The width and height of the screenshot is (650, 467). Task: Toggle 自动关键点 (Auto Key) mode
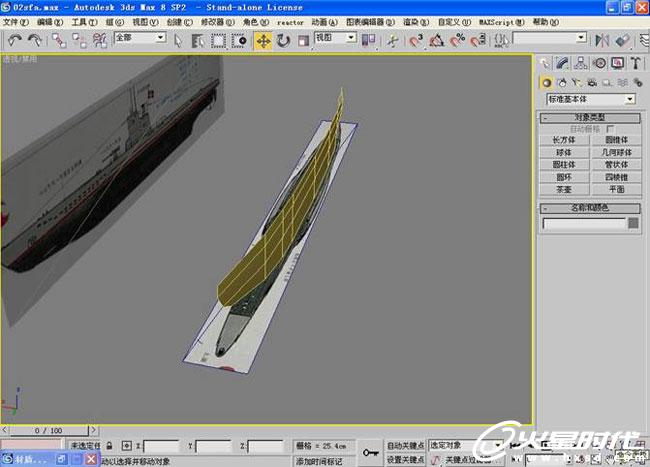point(405,445)
